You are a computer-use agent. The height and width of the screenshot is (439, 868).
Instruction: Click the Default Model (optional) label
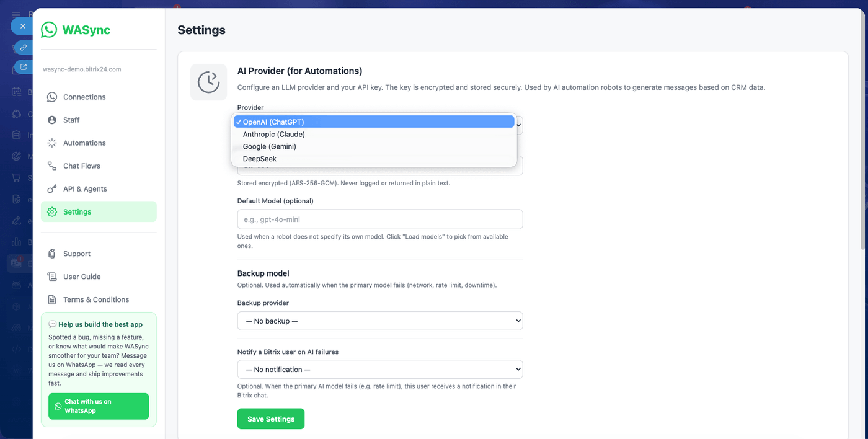275,201
